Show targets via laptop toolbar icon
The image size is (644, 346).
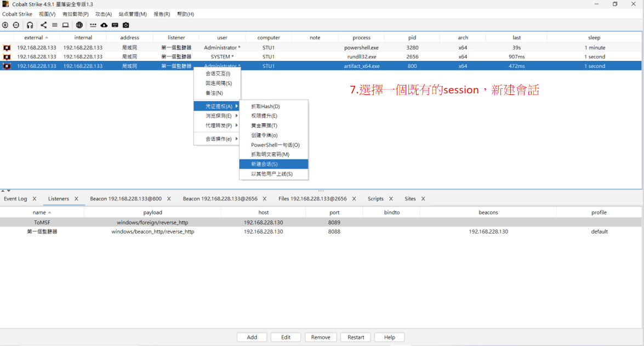tap(65, 25)
